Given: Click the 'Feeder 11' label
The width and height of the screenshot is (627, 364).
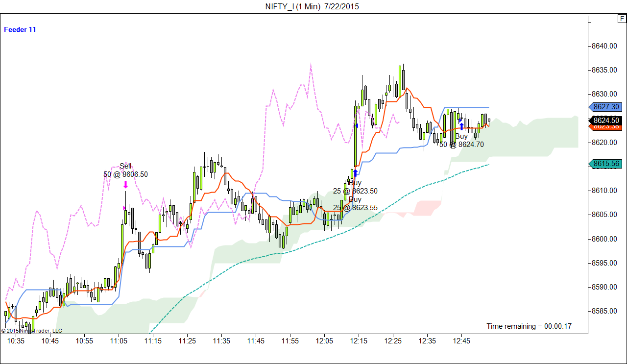Looking at the screenshot, I should (20, 29).
